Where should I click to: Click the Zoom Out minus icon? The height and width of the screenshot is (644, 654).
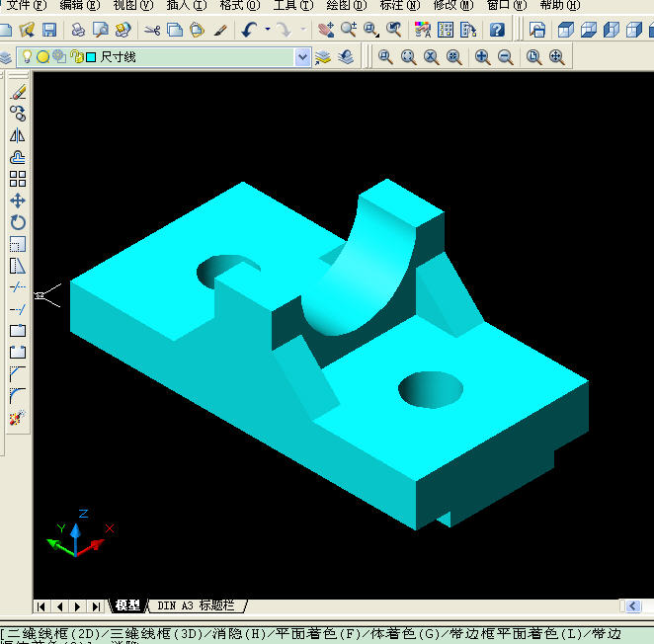[505, 57]
